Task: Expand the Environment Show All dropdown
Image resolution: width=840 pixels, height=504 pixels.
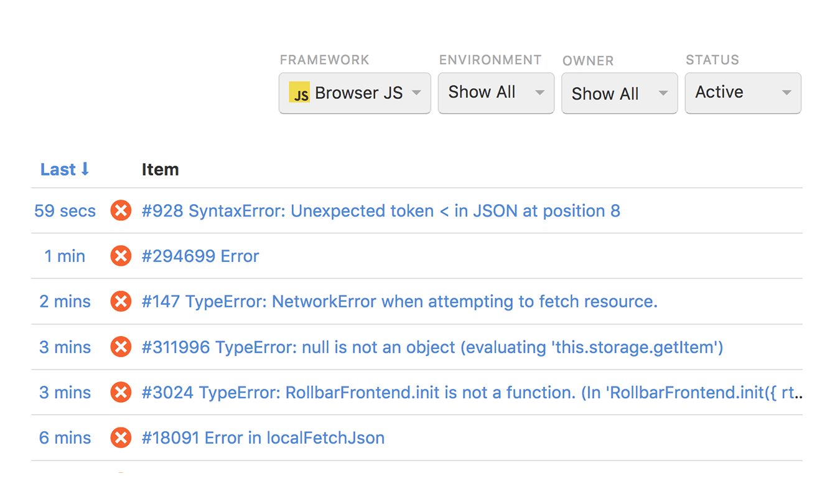Action: point(496,93)
